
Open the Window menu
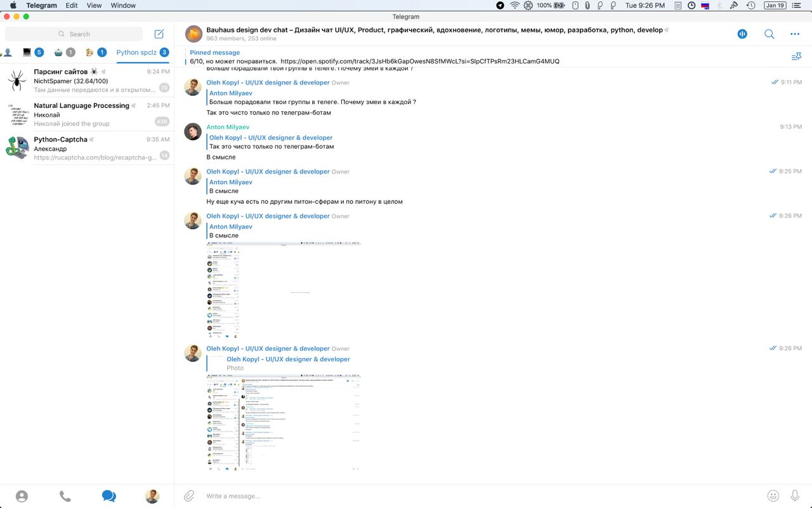123,5
